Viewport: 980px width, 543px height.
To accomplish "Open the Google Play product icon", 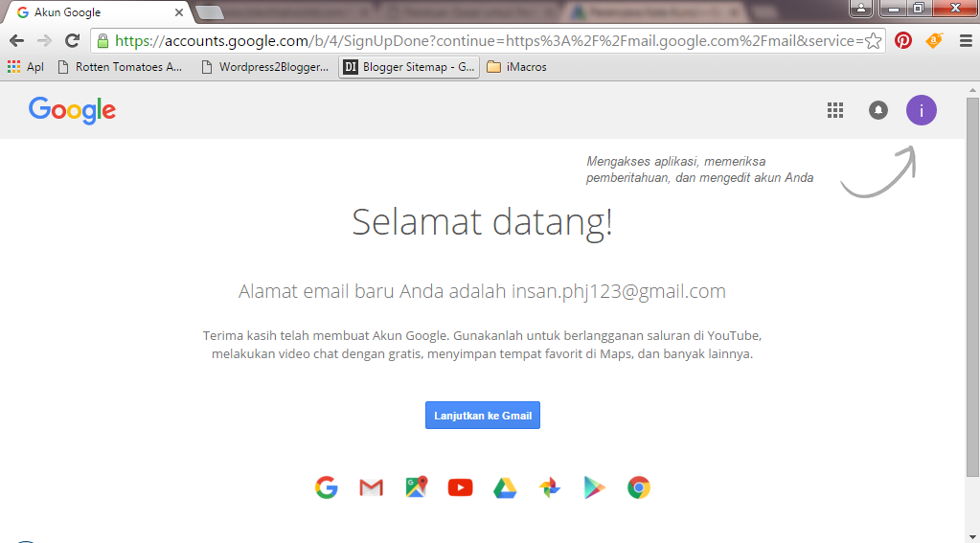I will click(594, 487).
